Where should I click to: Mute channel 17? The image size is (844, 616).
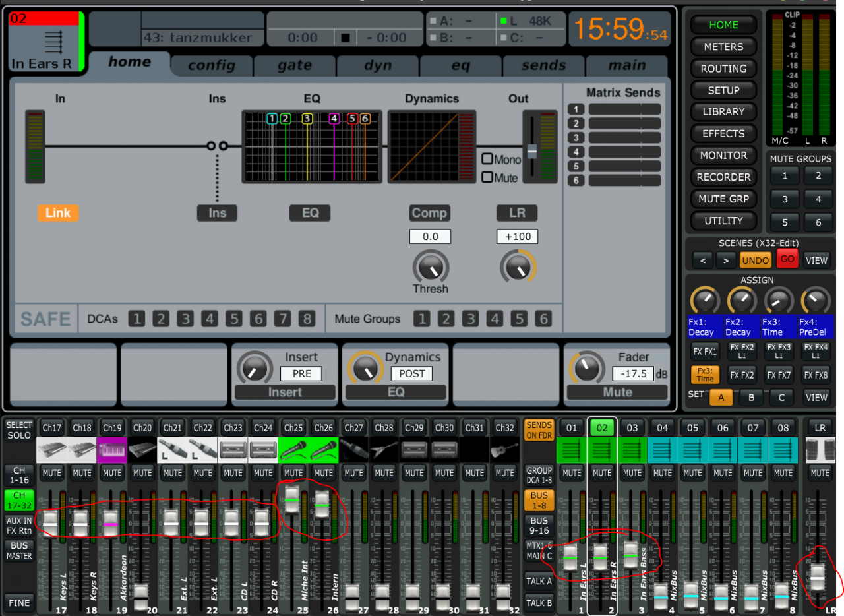pos(51,472)
